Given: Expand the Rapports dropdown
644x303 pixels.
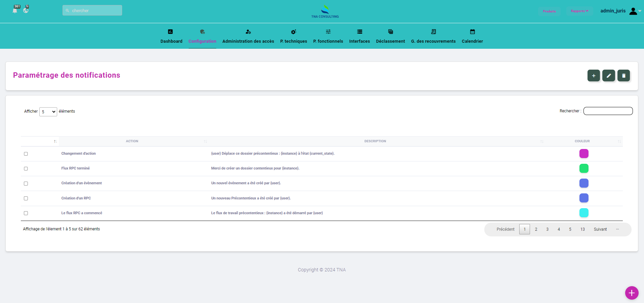Looking at the screenshot, I should [x=579, y=11].
